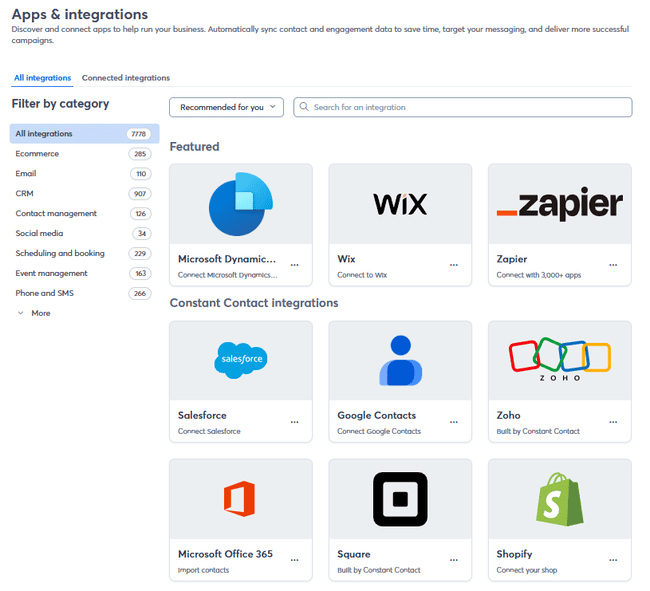Select the All integrations tab

(42, 78)
